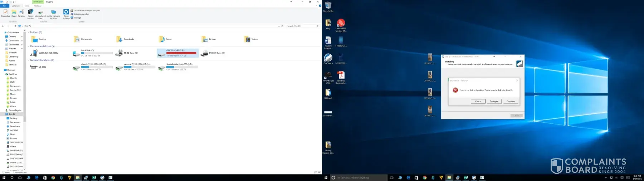Open Settings from the ribbon
644x181 pixels.
tap(66, 14)
